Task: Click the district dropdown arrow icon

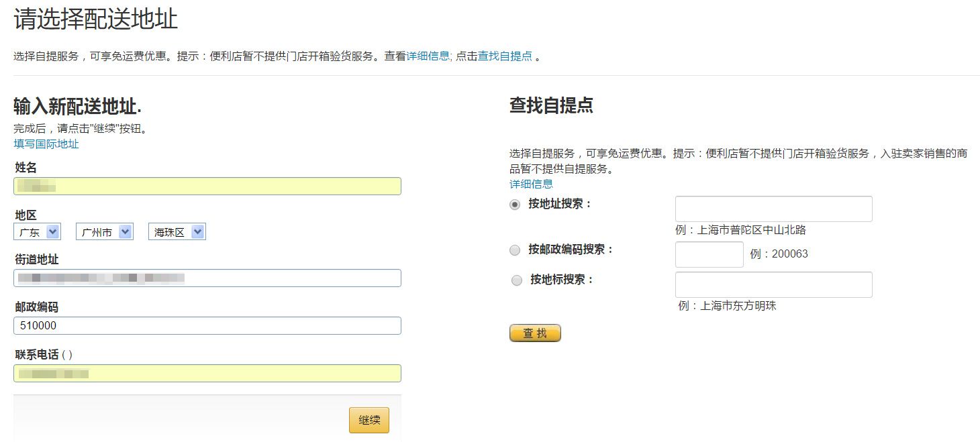Action: point(197,231)
